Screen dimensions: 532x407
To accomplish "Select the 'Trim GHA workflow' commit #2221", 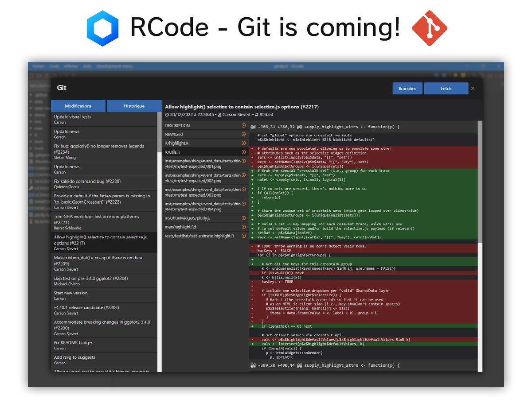I will click(104, 222).
